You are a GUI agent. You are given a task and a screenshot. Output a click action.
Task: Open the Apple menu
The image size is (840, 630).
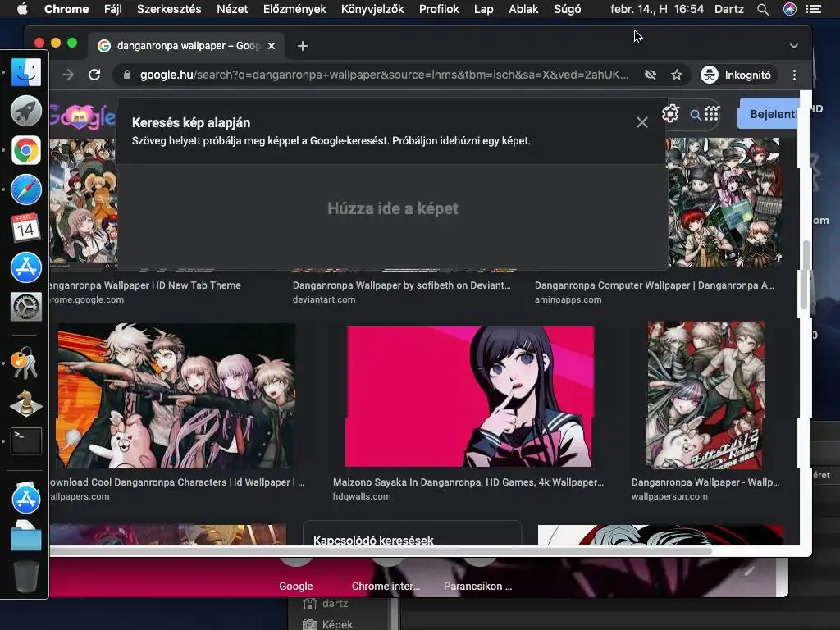pos(22,9)
